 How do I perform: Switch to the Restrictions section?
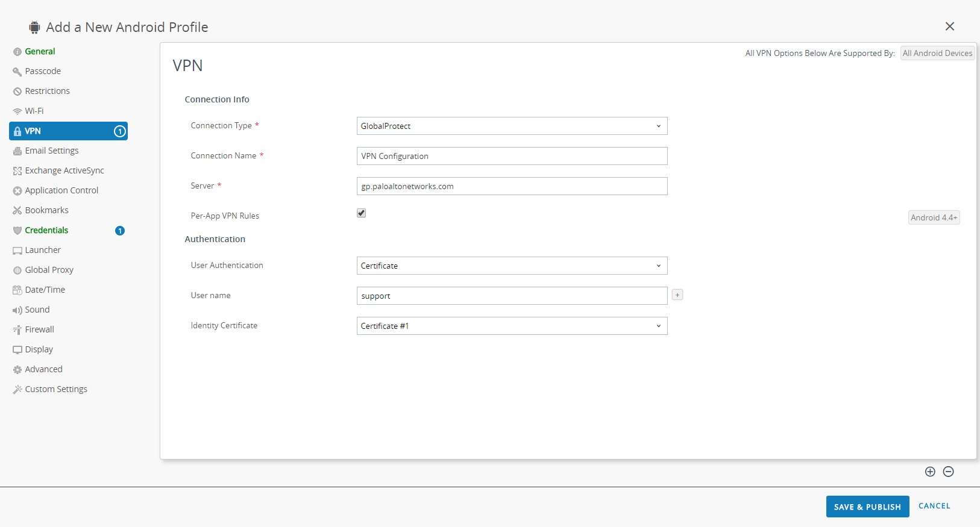click(47, 91)
